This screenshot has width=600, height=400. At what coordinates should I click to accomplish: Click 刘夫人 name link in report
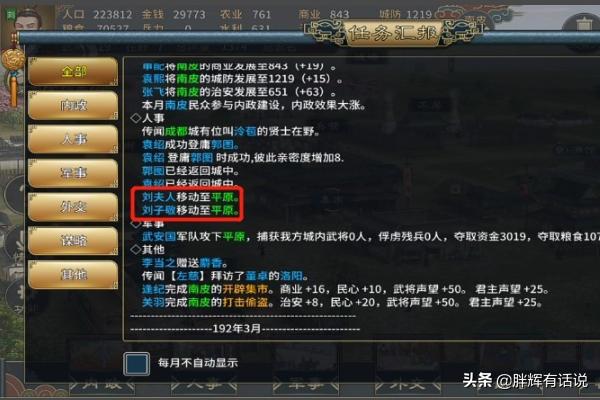(x=159, y=197)
